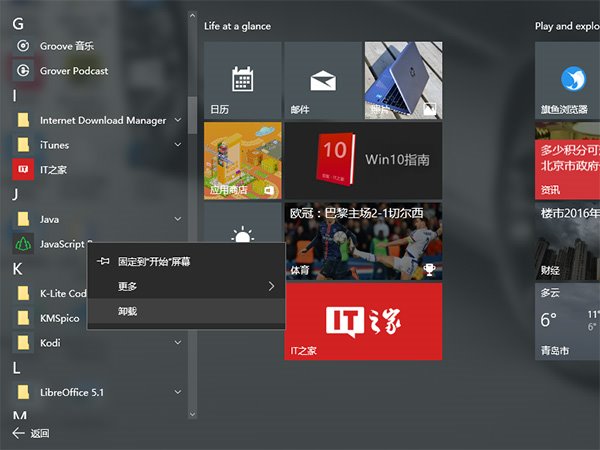Launch Grover Podcast from its icon
600x450 pixels.
click(23, 71)
